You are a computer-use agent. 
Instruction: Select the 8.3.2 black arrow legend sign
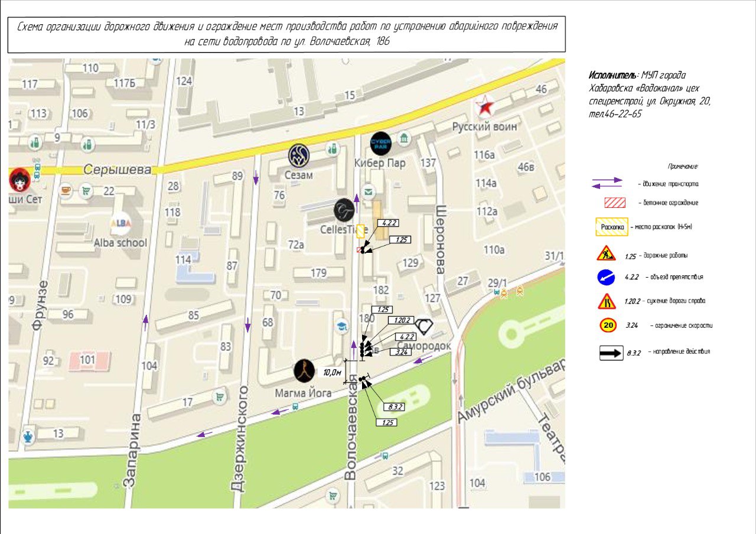click(611, 353)
